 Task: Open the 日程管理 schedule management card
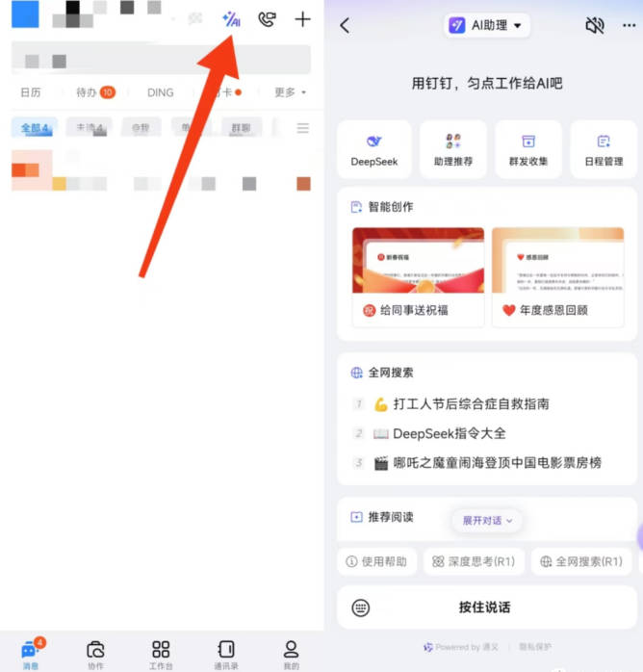tap(604, 149)
